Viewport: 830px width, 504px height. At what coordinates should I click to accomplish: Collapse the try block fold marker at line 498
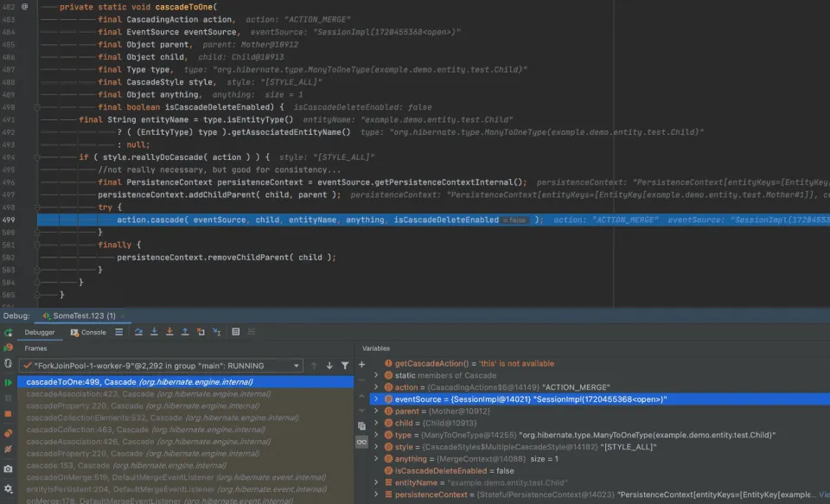(x=37, y=207)
